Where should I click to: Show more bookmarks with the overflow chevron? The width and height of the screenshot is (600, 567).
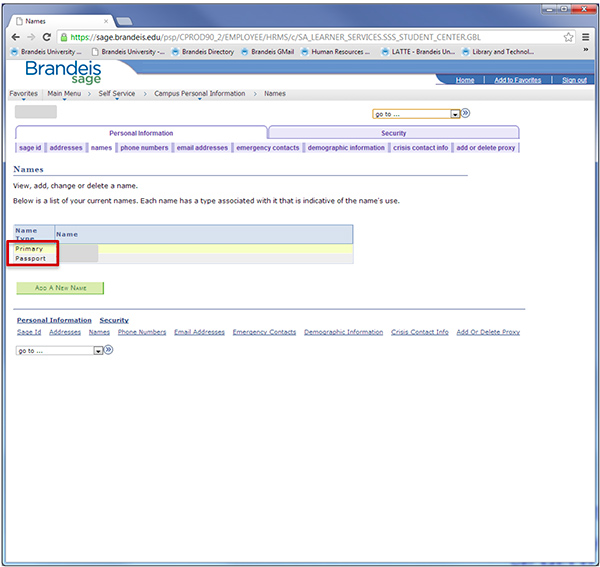pos(585,50)
